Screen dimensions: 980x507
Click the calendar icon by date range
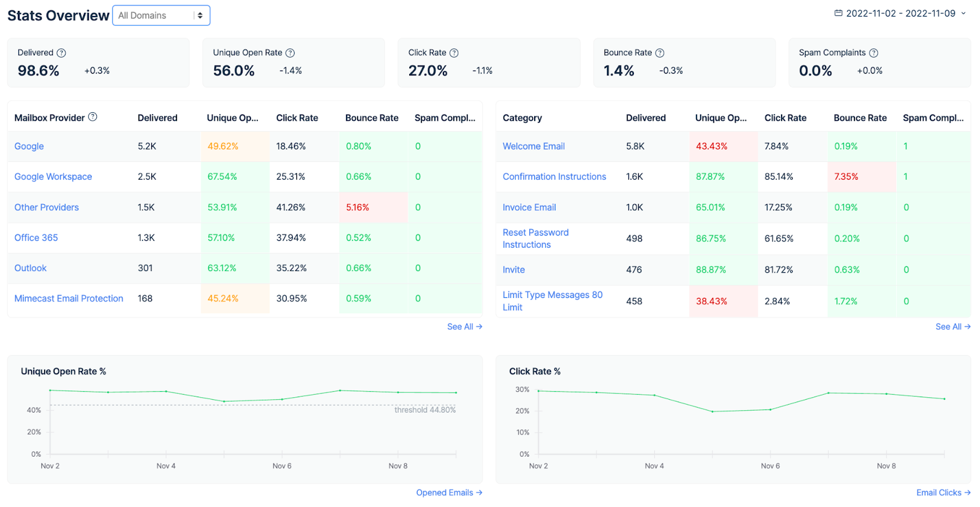tap(839, 13)
